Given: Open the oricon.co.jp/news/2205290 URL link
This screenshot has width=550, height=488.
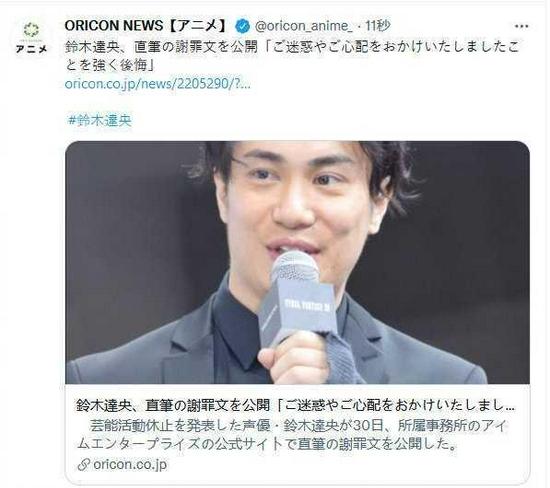Looking at the screenshot, I should (x=158, y=84).
